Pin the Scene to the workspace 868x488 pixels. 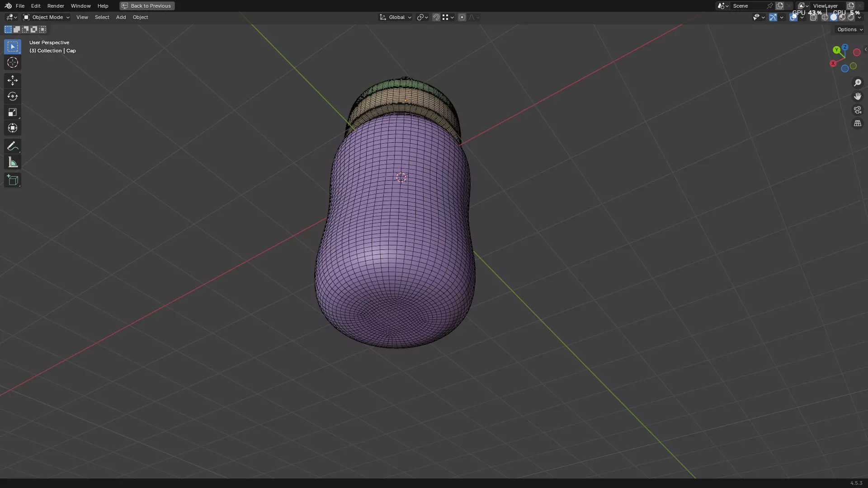click(x=769, y=6)
